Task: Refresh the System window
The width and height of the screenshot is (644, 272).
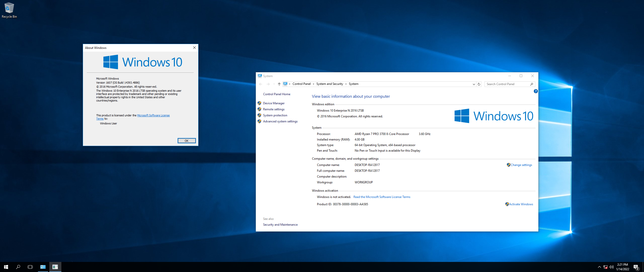Action: (x=479, y=84)
